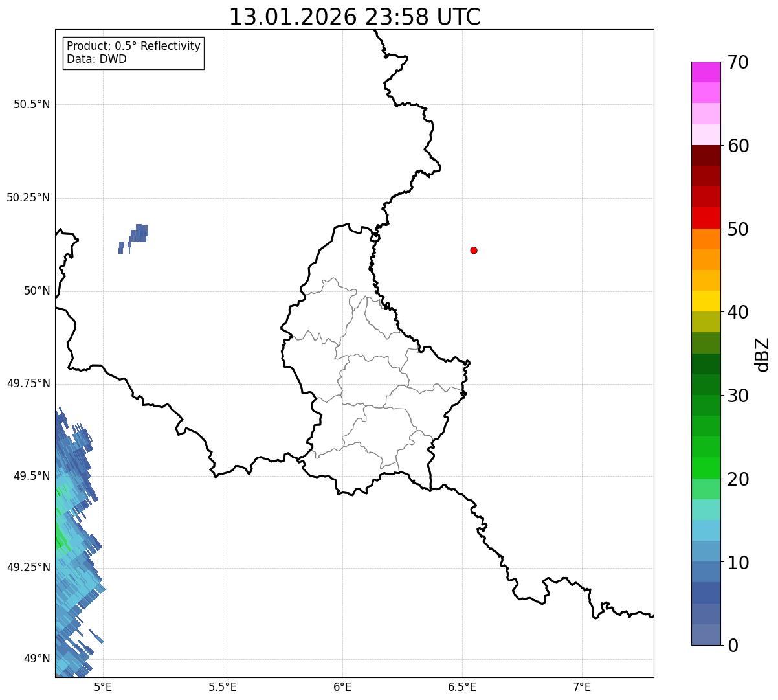Pick the slate swatch just above 0
Screen dimensions: 778x700
coord(706,635)
